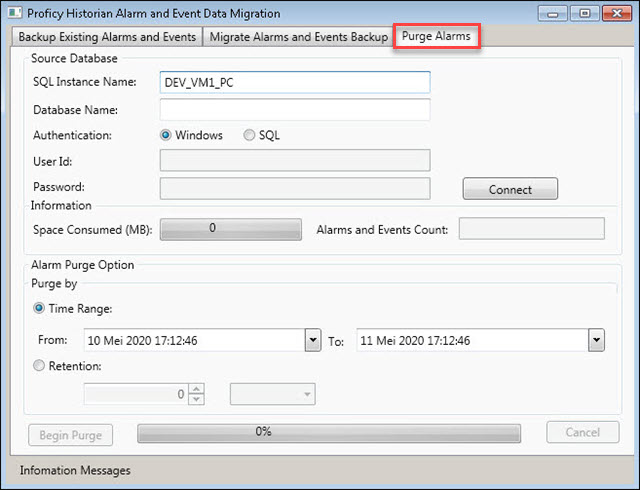The height and width of the screenshot is (490, 640).
Task: Select the Purge Alarms tab
Action: [436, 36]
